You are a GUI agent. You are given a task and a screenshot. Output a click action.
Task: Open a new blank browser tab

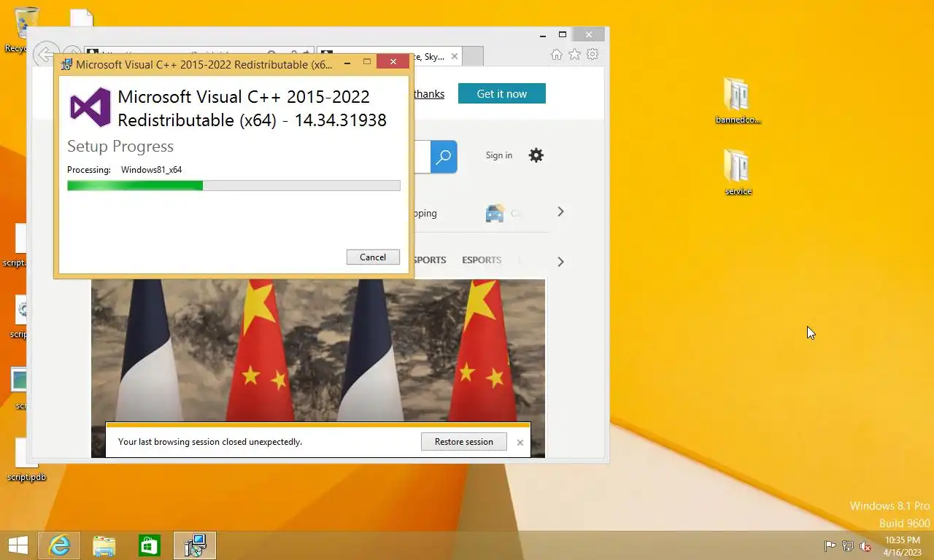[473, 56]
